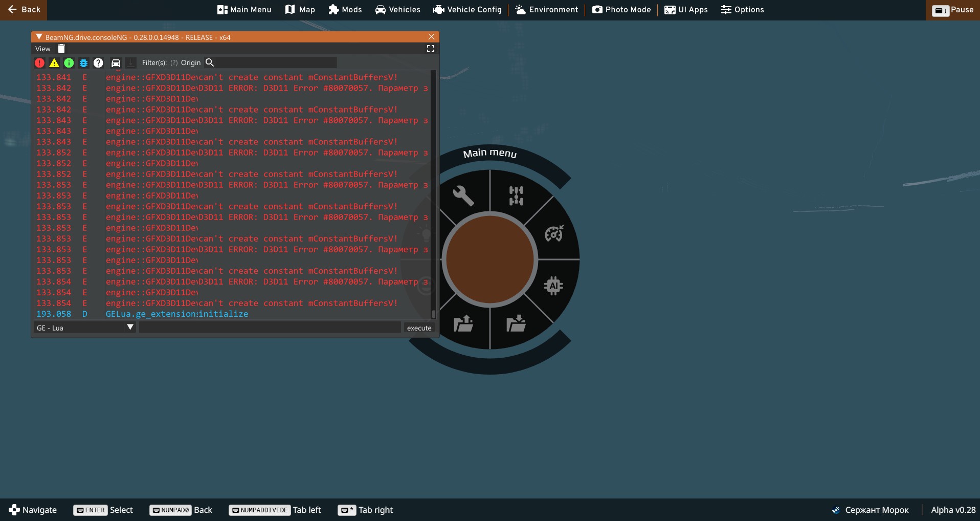Open the console View menu
980x521 pixels.
click(x=43, y=49)
